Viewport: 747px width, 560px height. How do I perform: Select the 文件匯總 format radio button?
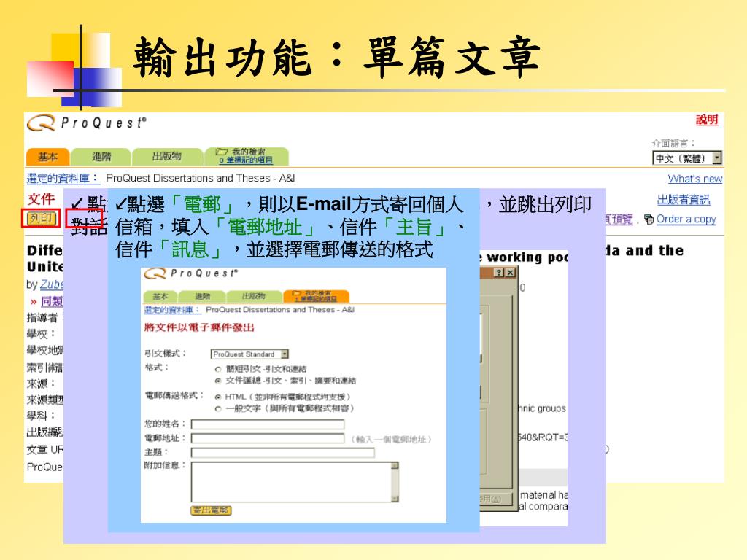point(218,381)
